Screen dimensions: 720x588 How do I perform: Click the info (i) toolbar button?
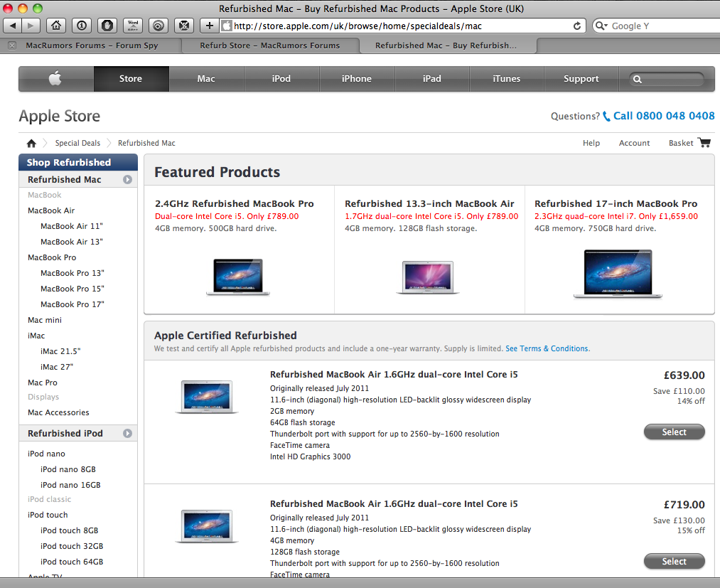(82, 26)
